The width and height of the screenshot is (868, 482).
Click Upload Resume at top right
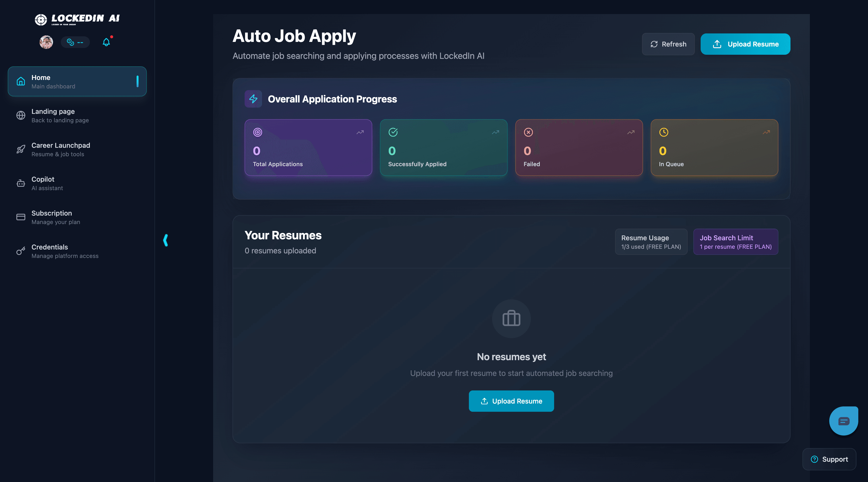(x=745, y=44)
